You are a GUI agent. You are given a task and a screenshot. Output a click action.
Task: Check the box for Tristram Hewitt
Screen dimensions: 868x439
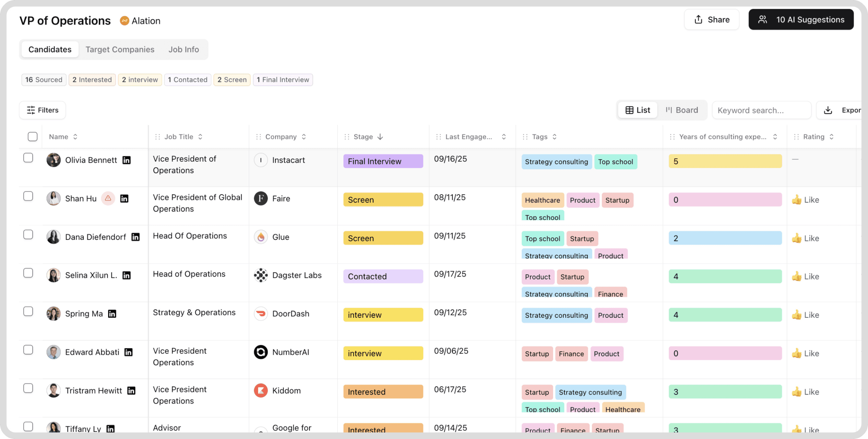28,388
